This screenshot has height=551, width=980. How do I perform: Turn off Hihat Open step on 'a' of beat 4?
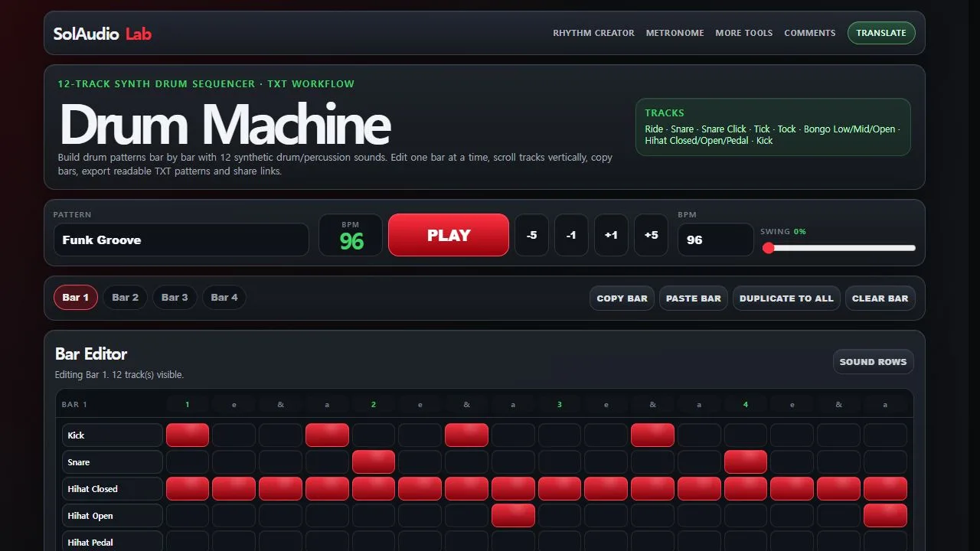(x=885, y=516)
